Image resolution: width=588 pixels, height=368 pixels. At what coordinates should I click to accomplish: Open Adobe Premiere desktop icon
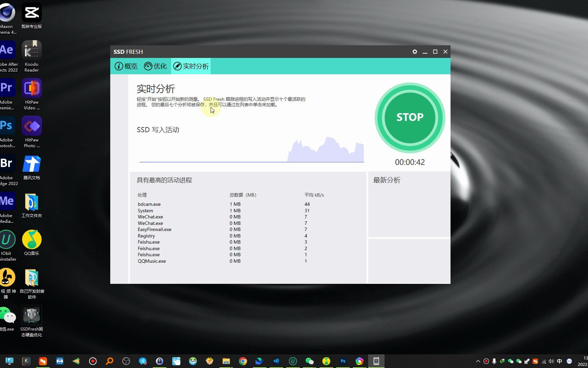[x=7, y=94]
